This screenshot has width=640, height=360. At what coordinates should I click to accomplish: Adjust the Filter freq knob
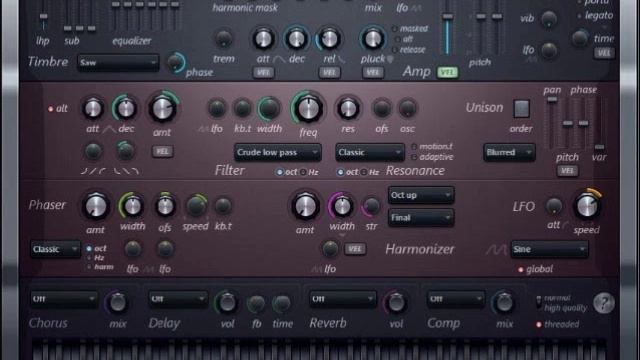[x=308, y=109]
